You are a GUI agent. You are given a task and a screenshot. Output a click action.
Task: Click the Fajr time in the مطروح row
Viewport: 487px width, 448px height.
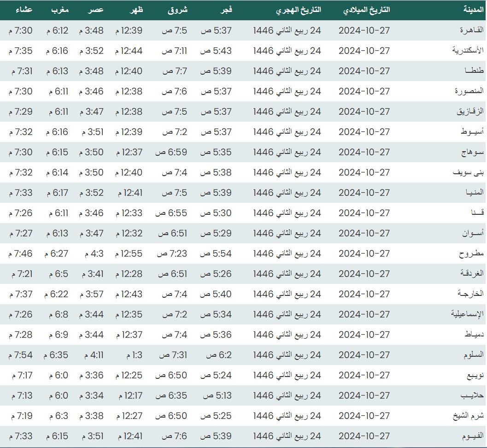(x=216, y=253)
